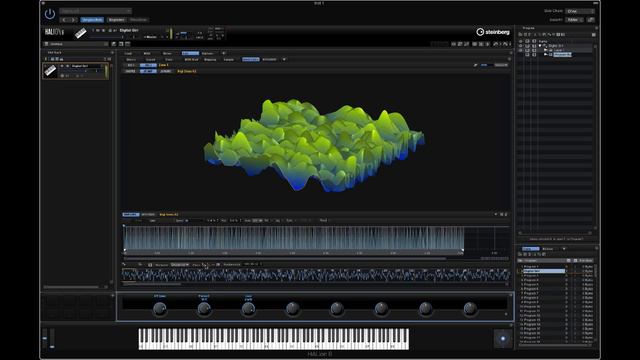Open the dropdown arrow beside the Browser tab
Screen dimensions: 640x360
point(564,249)
